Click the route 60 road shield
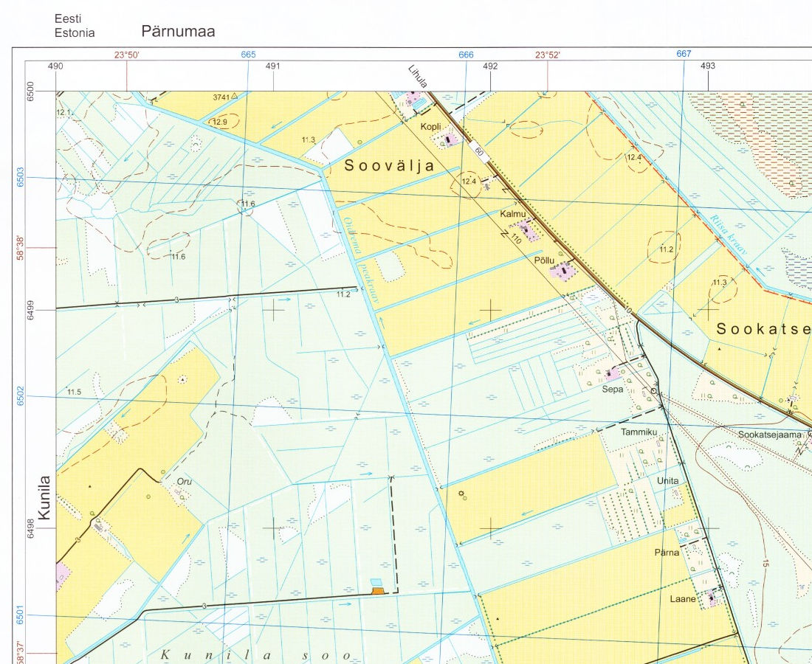The width and height of the screenshot is (812, 664). (478, 151)
